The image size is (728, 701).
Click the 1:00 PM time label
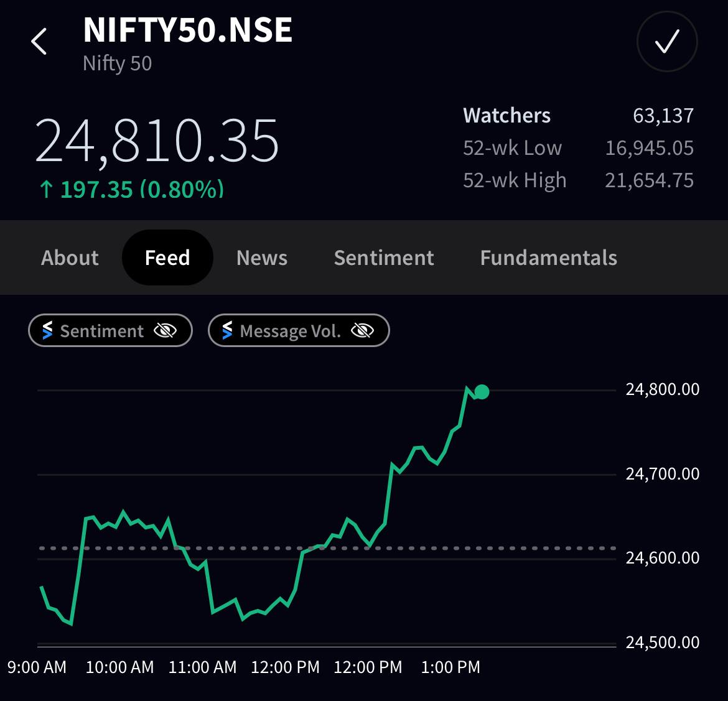450,667
